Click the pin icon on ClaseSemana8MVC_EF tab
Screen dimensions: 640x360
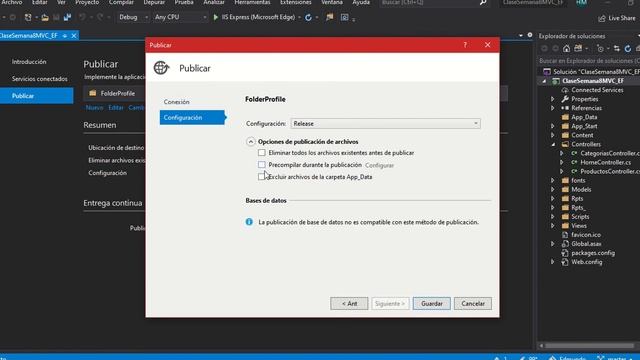click(64, 36)
